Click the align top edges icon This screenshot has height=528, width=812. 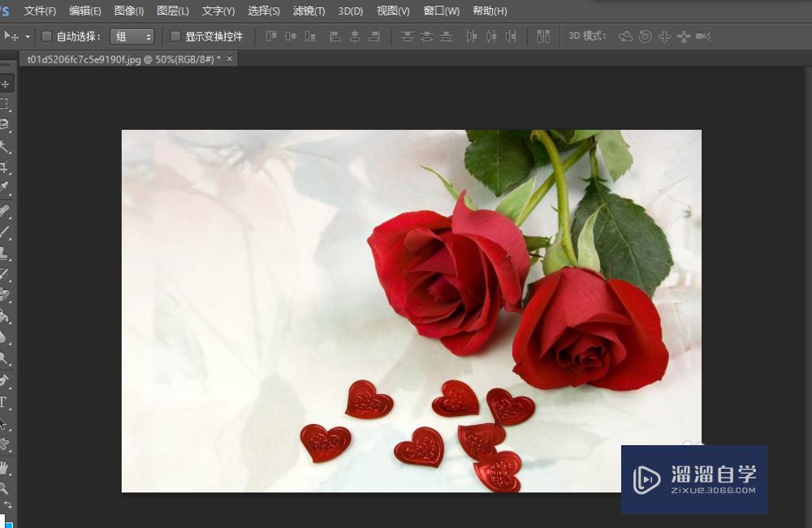click(271, 37)
